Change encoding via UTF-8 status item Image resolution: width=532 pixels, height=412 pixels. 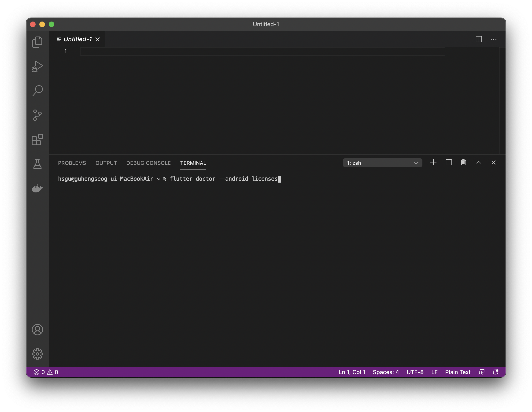(x=415, y=372)
